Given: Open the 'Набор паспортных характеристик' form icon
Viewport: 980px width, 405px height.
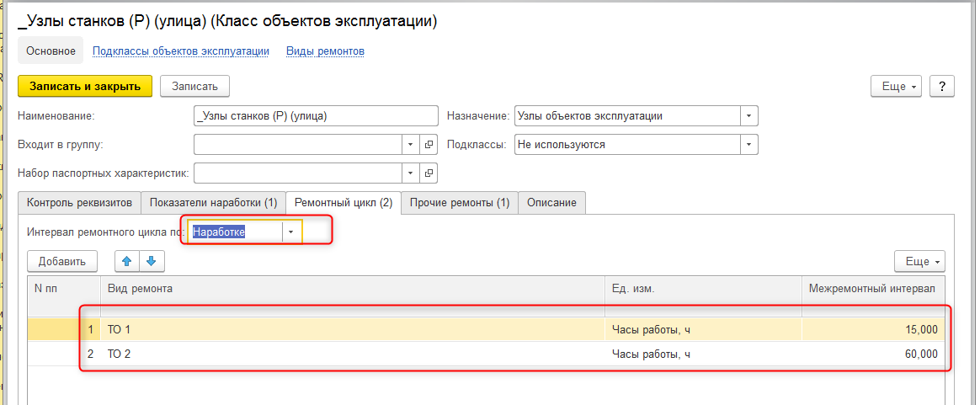Looking at the screenshot, I should [429, 173].
